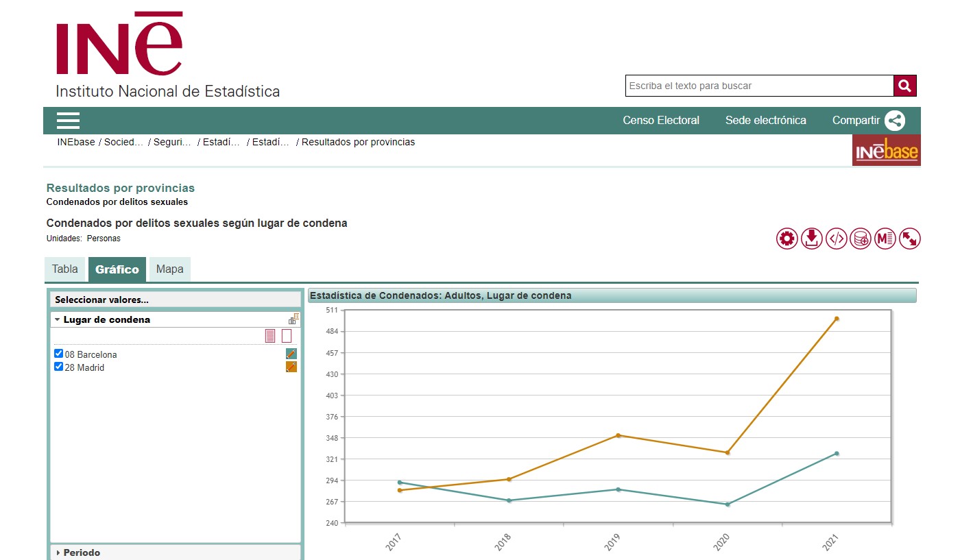Screen dimensions: 960x560
Task: Click the magnifier search button
Action: point(905,86)
